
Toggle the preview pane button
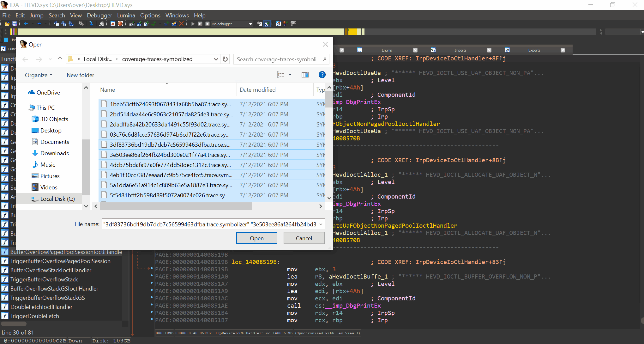pos(305,75)
